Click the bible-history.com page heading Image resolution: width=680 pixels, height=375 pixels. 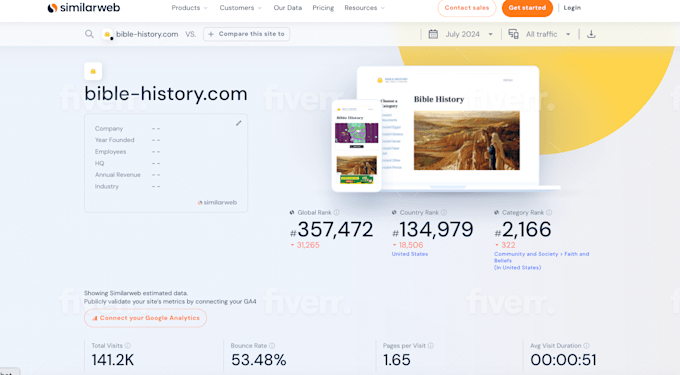166,94
